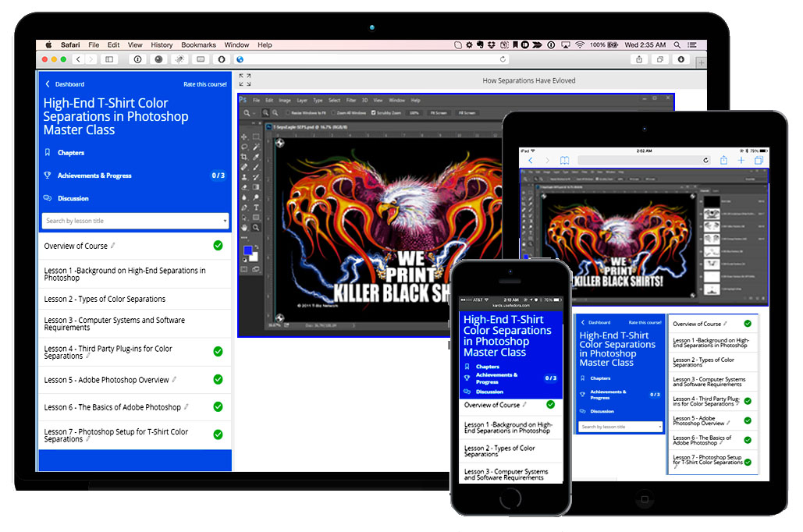Screen dimensions: 803x532
Task: Open the Photoshop Image menu
Action: tap(285, 101)
